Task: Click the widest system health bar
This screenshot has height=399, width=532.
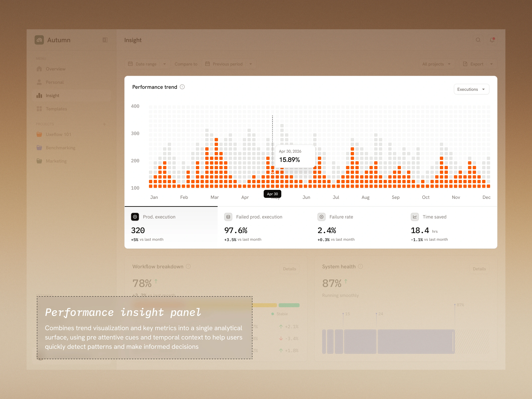Action: point(416,341)
